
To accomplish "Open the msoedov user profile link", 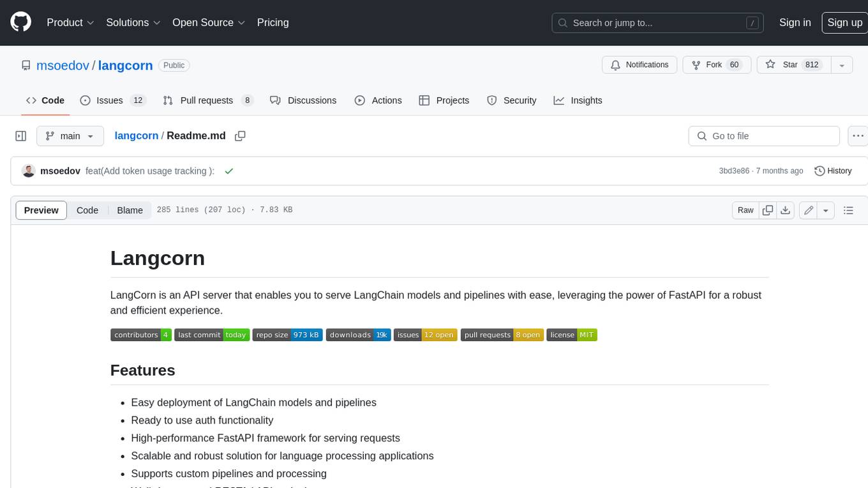I will pos(64,65).
